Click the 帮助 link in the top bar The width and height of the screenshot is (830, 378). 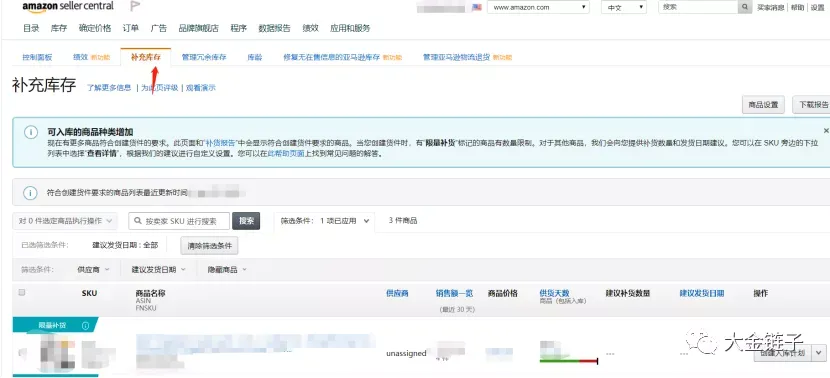(797, 7)
